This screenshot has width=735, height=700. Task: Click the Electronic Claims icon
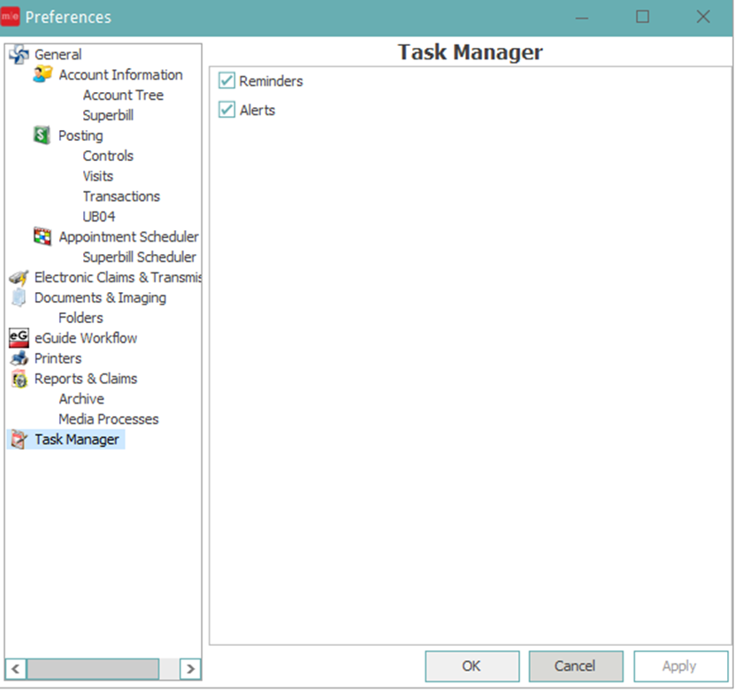tap(18, 278)
